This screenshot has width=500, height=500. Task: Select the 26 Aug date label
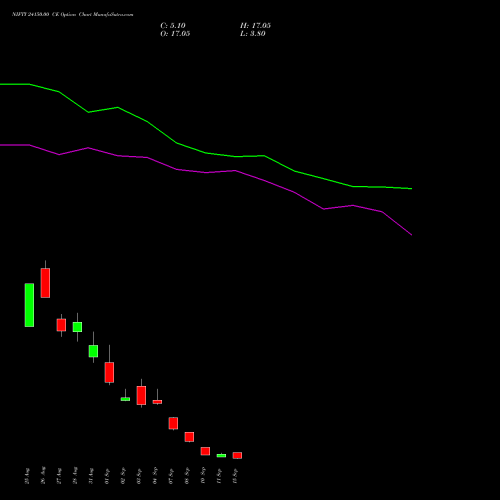43,476
